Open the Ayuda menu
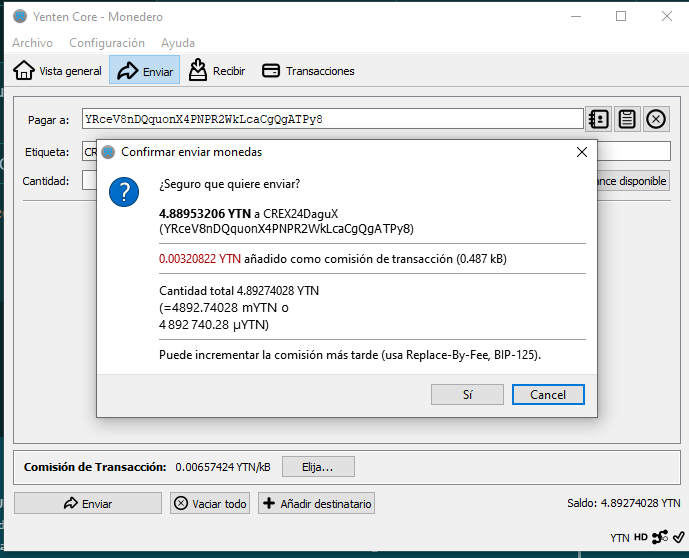The image size is (689, 558). coord(178,43)
